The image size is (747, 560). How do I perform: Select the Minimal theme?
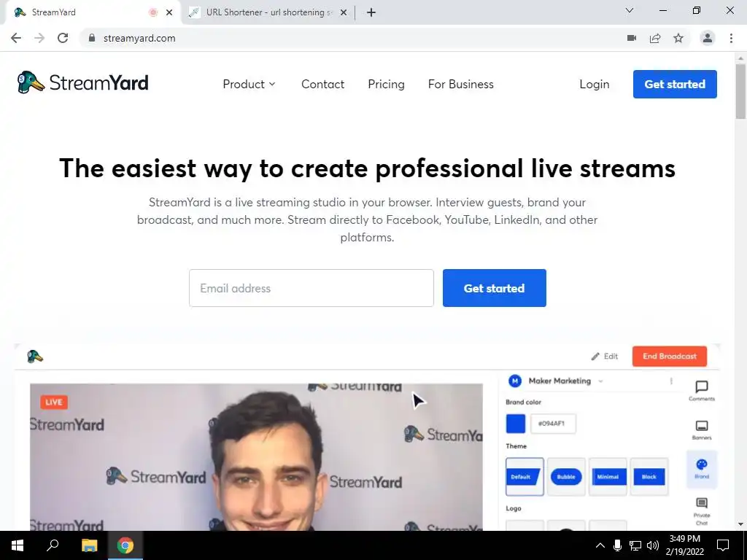608,477
